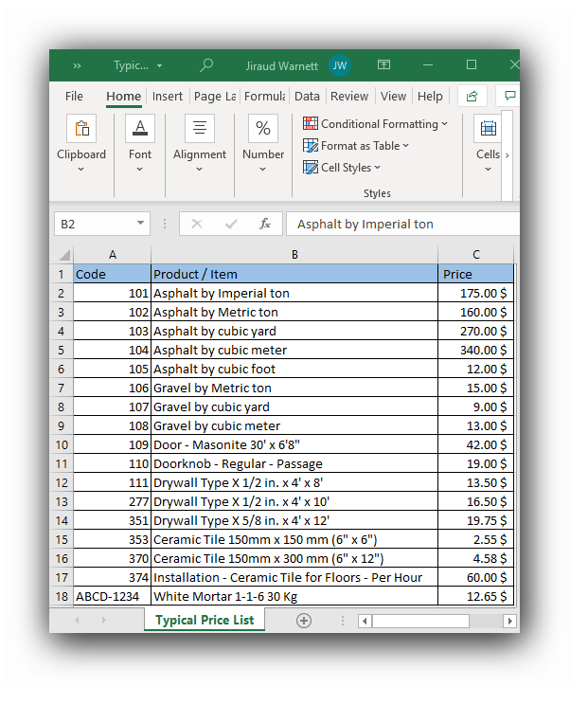This screenshot has height=705, width=588.
Task: Add a new sheet with plus icon
Action: point(304,621)
